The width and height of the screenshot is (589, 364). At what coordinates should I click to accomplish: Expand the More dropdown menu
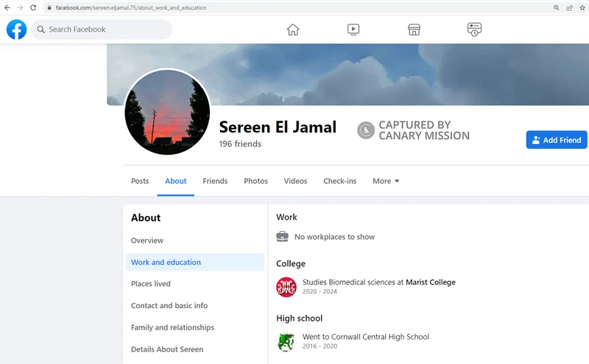[x=386, y=181]
